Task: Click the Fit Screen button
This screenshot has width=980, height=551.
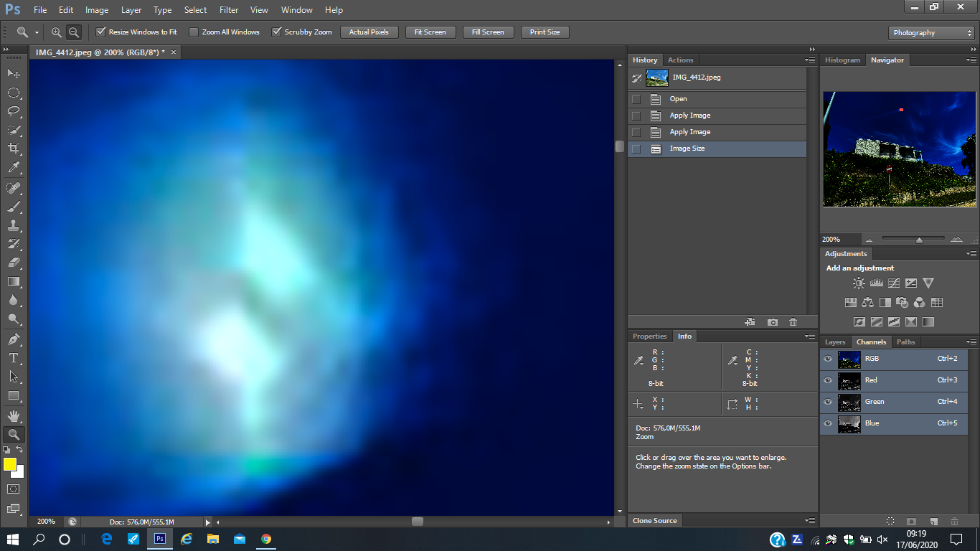Action: pos(430,32)
